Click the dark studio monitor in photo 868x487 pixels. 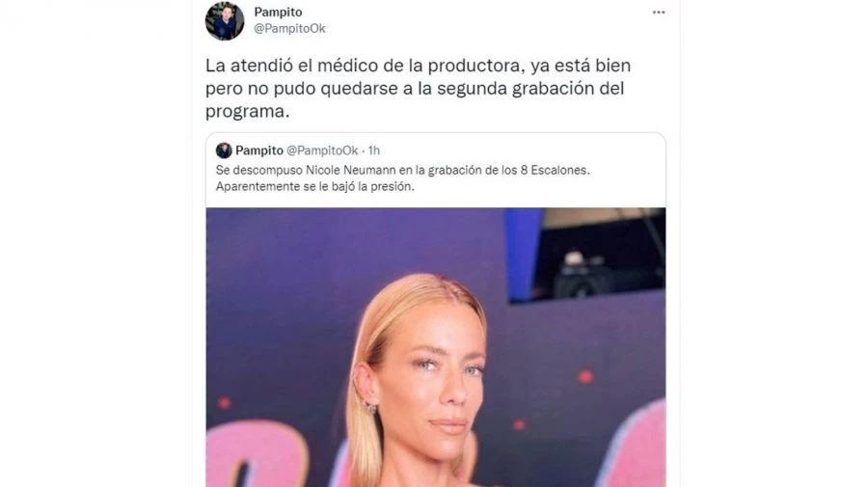[x=588, y=255]
